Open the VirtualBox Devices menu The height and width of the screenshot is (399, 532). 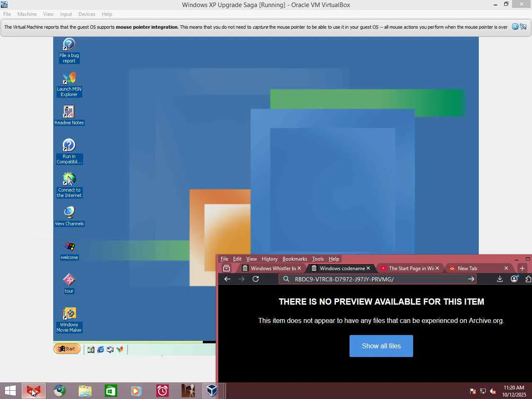pos(87,14)
